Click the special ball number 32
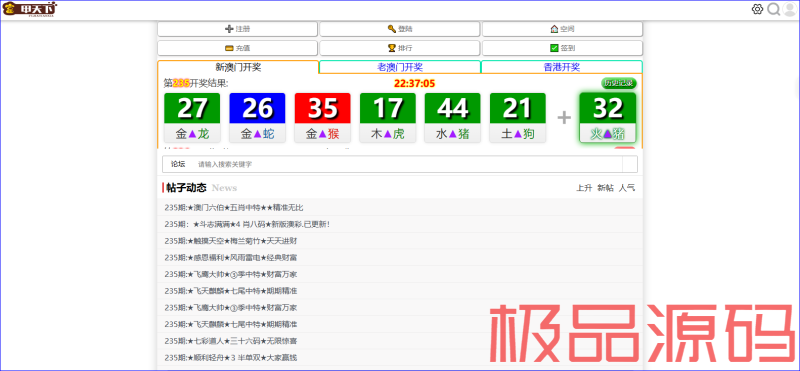Image resolution: width=800 pixels, height=371 pixels. coord(608,108)
